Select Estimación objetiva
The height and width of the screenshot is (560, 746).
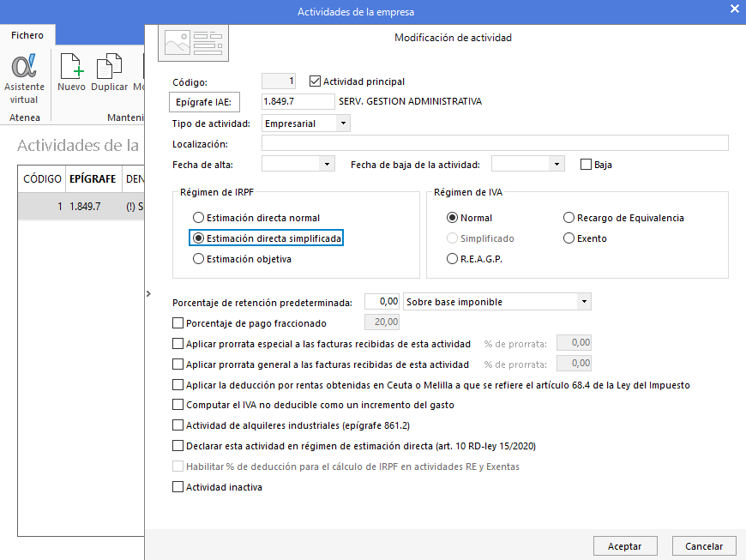coord(198,259)
